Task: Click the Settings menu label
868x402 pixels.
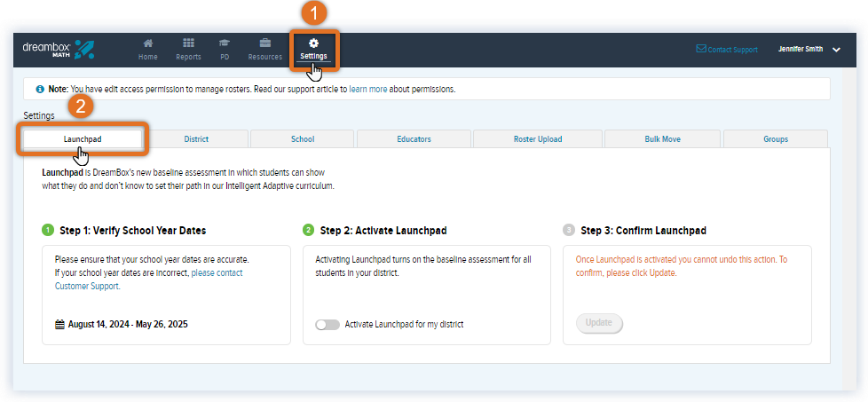Action: pyautogui.click(x=314, y=57)
